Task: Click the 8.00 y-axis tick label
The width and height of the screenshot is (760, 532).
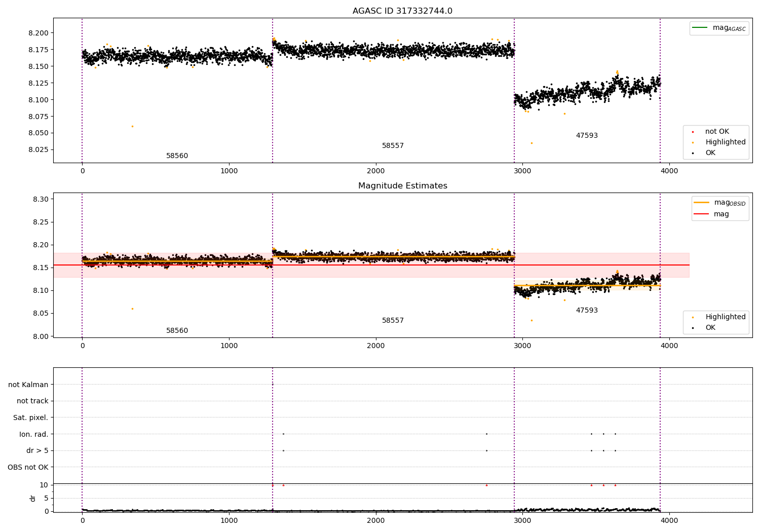Action: click(40, 336)
